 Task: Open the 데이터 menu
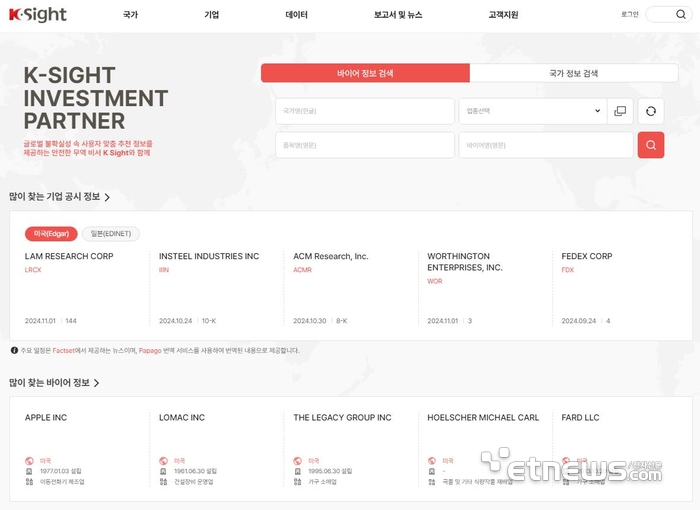click(x=296, y=15)
